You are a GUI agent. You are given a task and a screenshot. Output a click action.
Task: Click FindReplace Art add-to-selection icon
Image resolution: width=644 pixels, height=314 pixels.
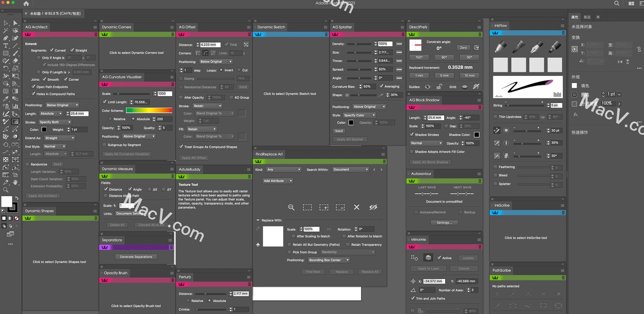[x=324, y=207]
